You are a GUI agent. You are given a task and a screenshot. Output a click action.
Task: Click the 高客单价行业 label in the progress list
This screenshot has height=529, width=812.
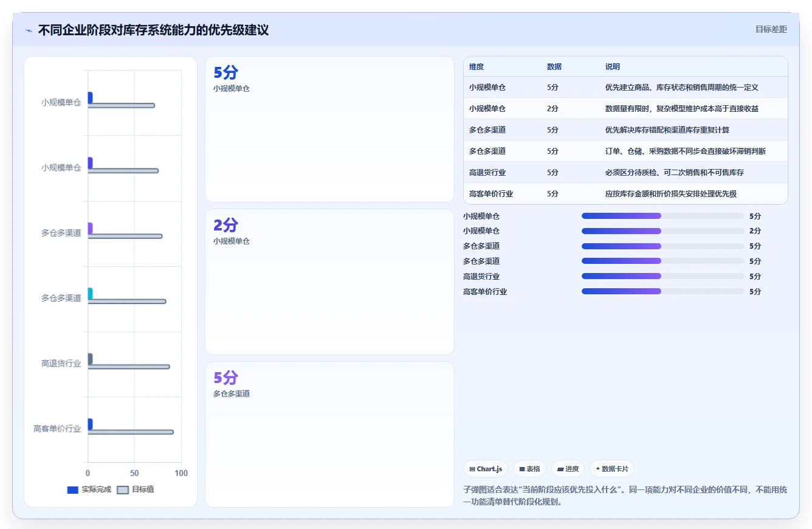coord(485,292)
